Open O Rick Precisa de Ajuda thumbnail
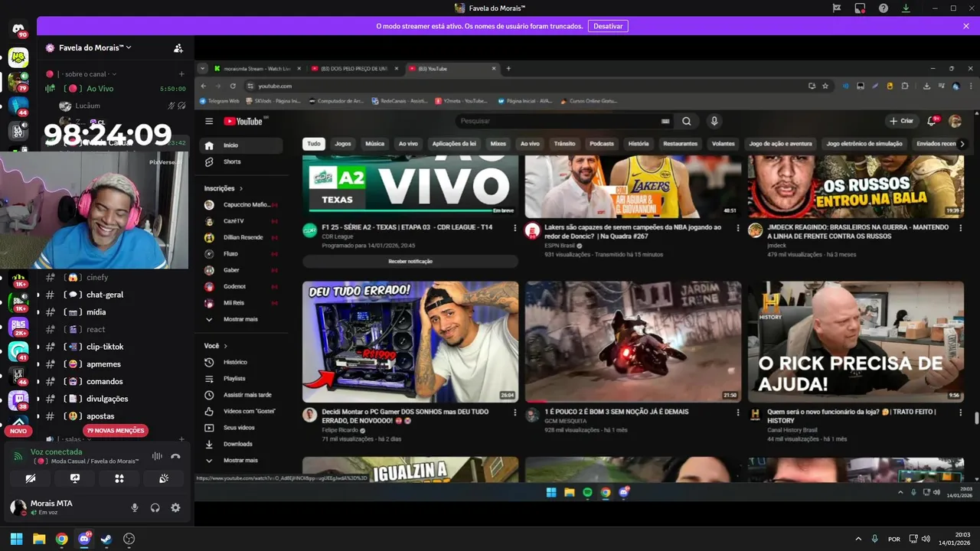Image resolution: width=980 pixels, height=551 pixels. point(856,341)
